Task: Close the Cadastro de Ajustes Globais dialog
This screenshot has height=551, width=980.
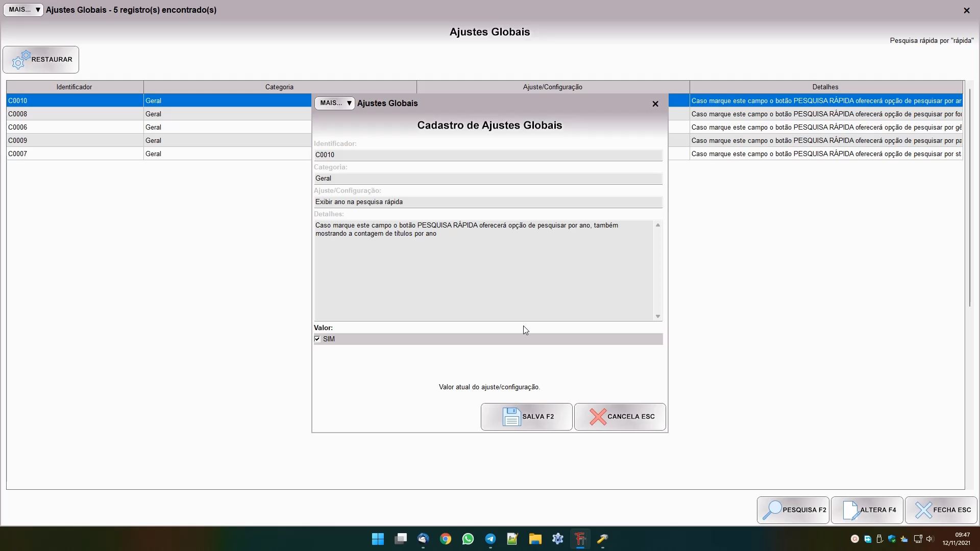Action: click(x=655, y=104)
